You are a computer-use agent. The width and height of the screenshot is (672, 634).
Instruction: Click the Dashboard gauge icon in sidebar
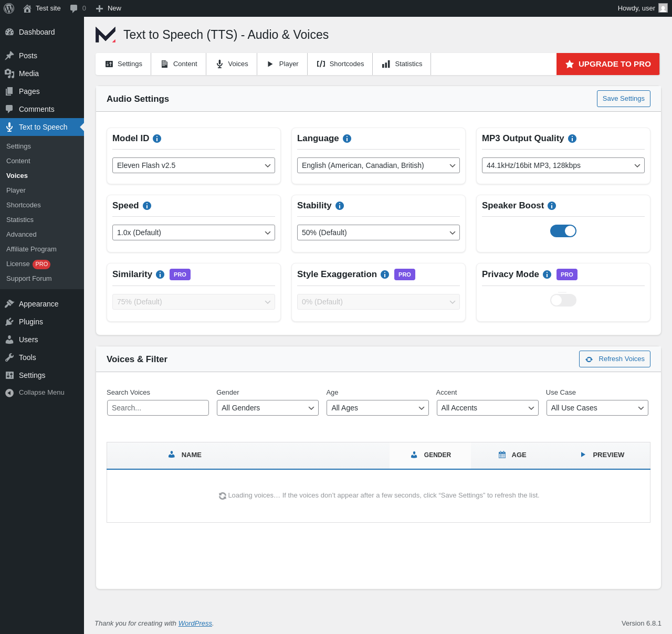pos(9,32)
